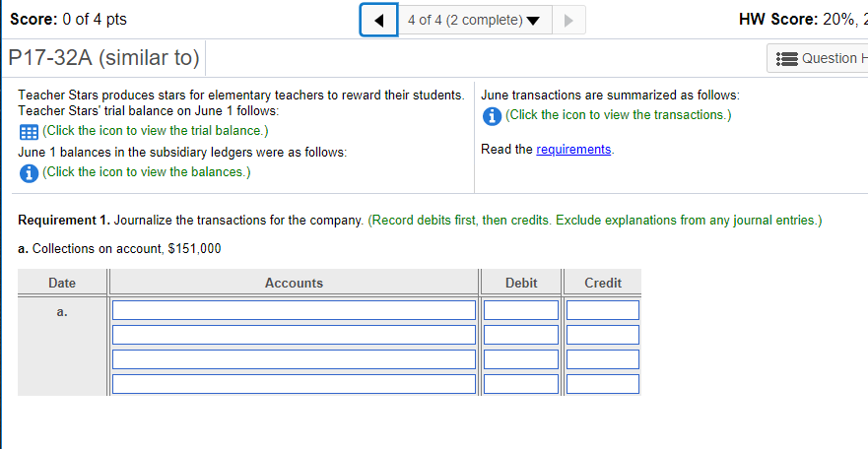Click the info icon for June transactions
Image resolution: width=868 pixels, height=449 pixels.
492,116
